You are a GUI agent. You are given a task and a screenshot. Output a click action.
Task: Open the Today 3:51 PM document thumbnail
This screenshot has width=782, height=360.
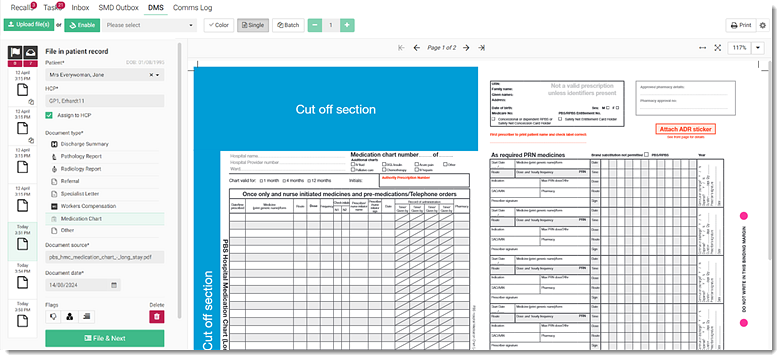[22, 241]
